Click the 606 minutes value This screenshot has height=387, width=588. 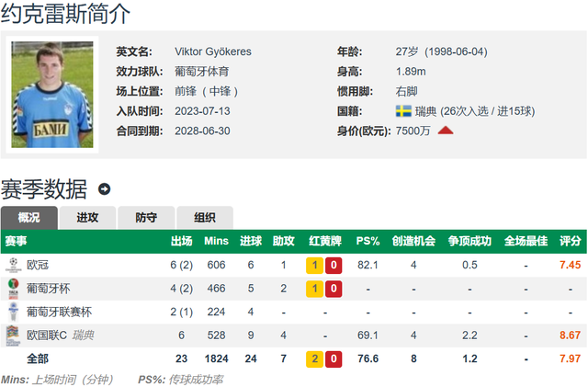(x=217, y=265)
